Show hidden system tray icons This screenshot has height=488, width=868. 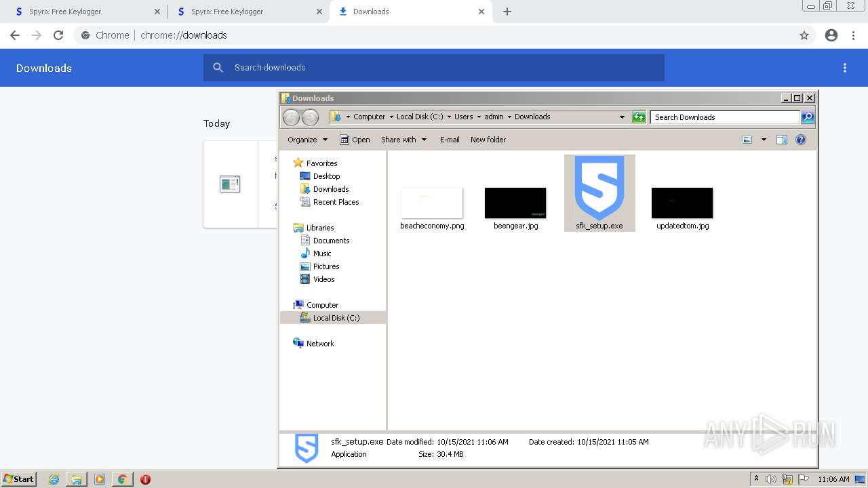click(756, 479)
